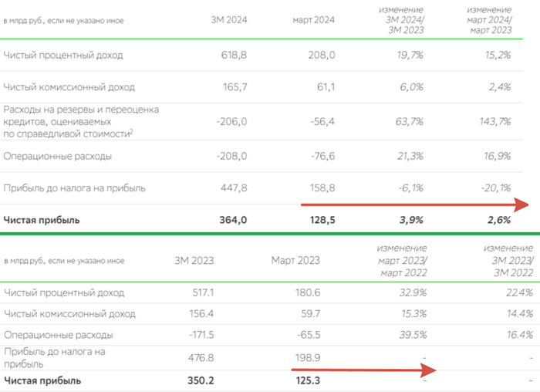Select the 143,7% change value
Image resolution: width=540 pixels, height=392 pixels.
coord(494,121)
